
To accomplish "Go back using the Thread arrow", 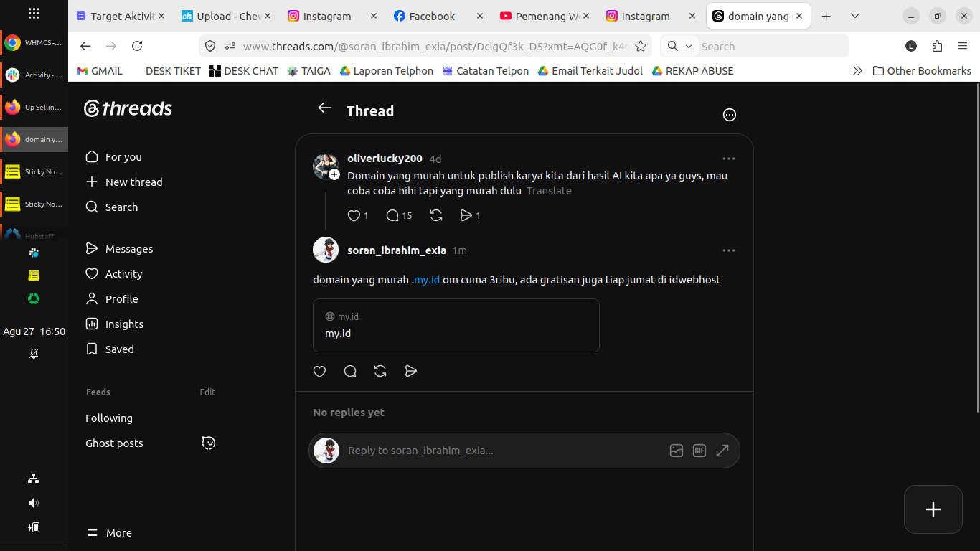I will pyautogui.click(x=325, y=108).
